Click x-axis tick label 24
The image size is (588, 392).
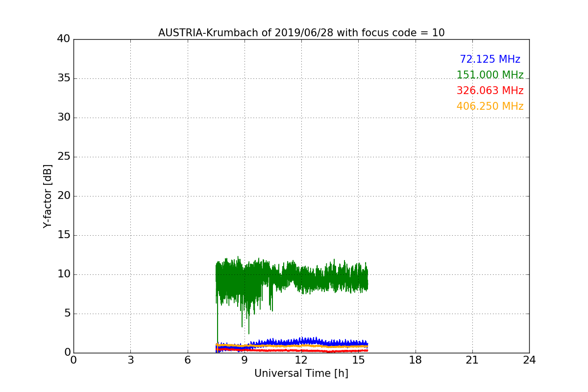coord(529,360)
